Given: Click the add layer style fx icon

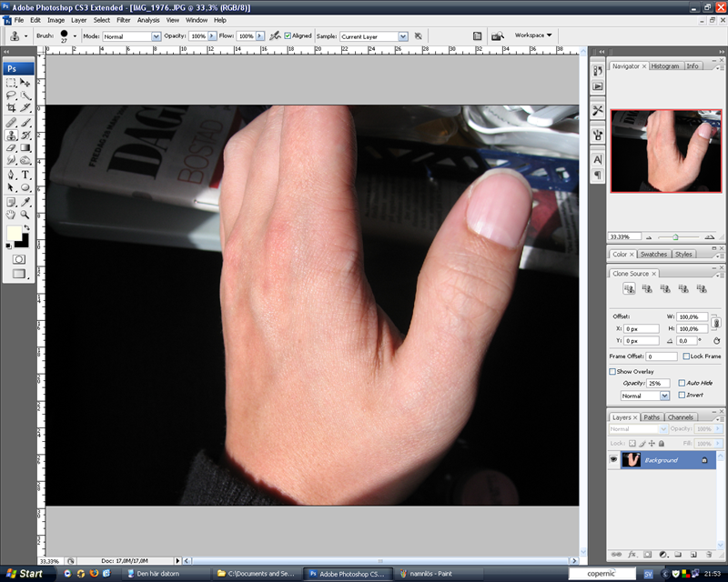Looking at the screenshot, I should click(632, 554).
